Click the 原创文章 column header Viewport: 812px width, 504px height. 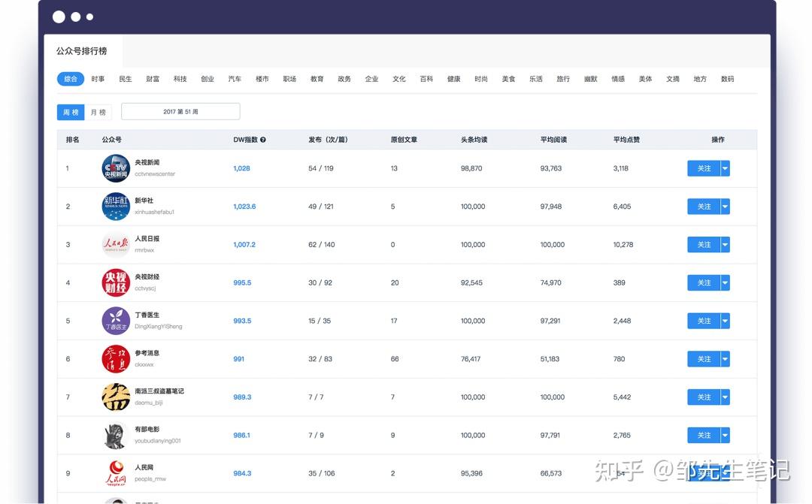coord(404,140)
